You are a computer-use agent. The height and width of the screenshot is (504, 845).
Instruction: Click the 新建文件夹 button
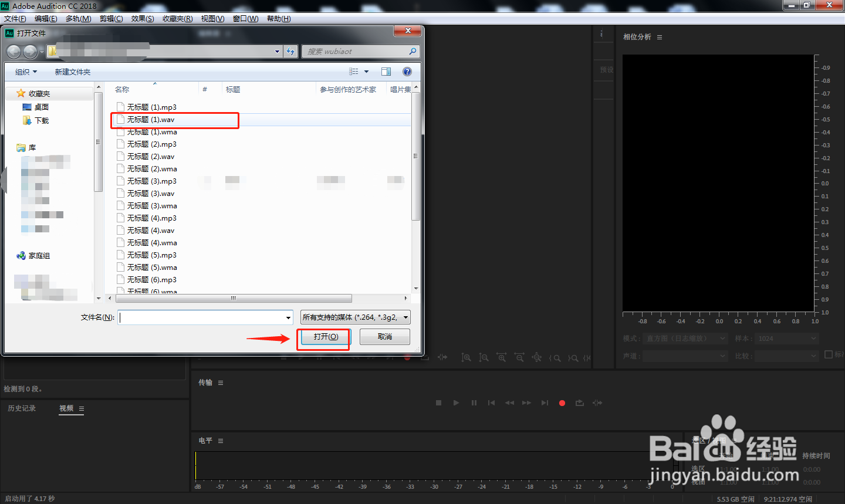(73, 72)
